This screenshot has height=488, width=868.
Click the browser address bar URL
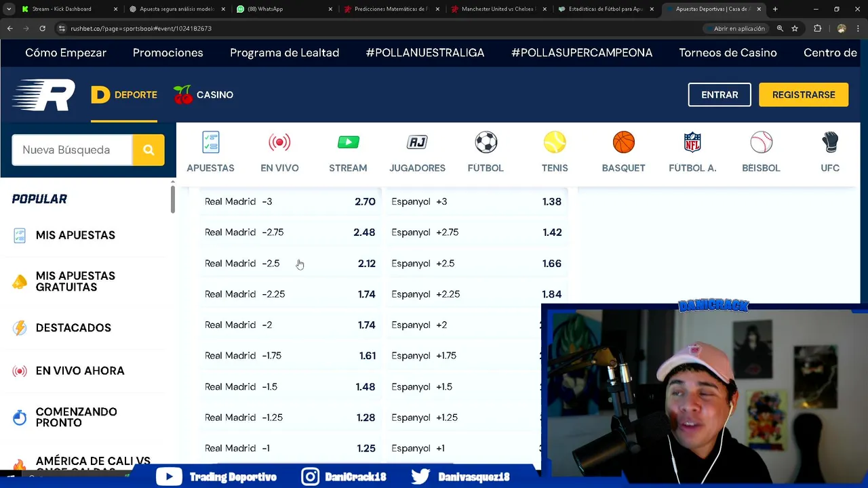141,28
